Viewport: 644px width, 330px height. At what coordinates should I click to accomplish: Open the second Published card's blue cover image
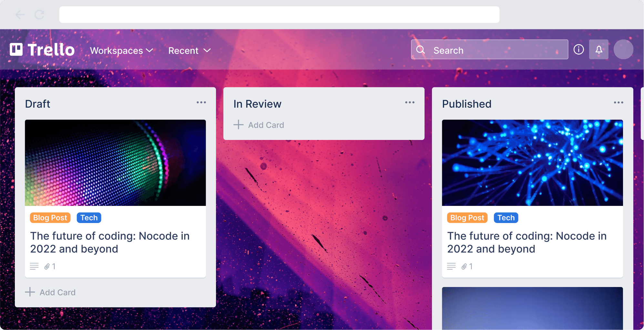[532, 308]
